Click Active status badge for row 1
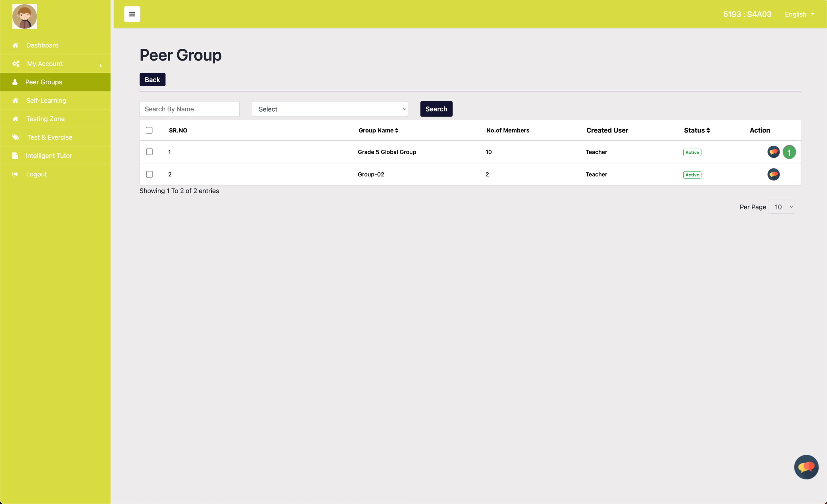The height and width of the screenshot is (504, 827). point(692,152)
